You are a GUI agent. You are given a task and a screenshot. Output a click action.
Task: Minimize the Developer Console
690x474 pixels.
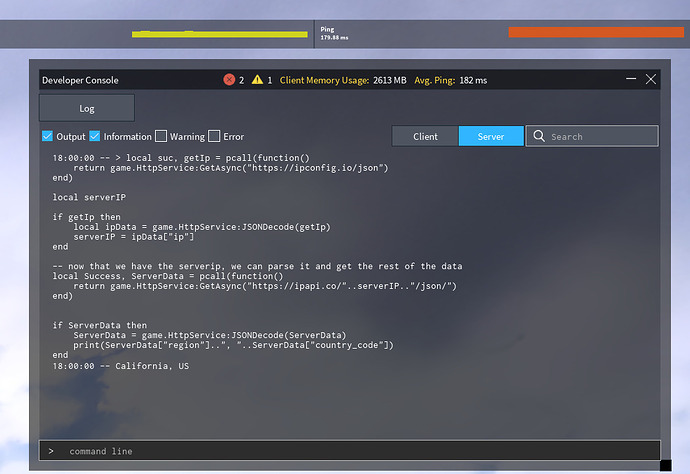pos(631,79)
